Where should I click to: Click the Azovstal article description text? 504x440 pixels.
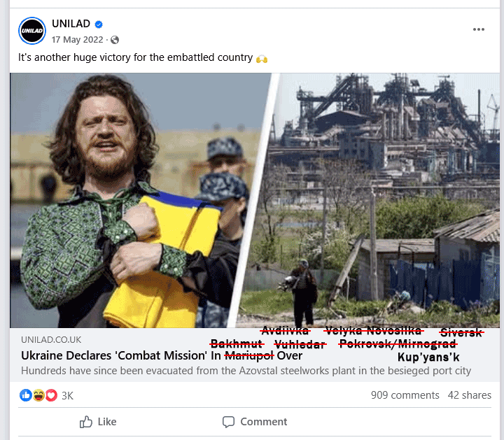[246, 371]
